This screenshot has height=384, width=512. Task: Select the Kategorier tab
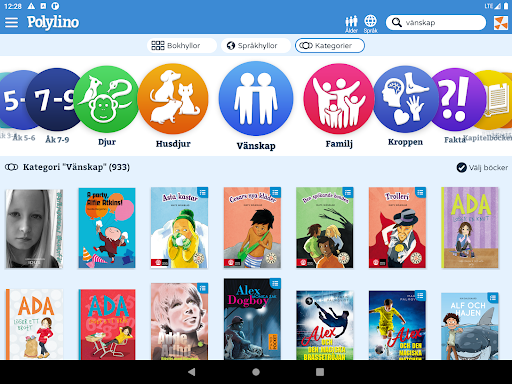click(x=330, y=46)
